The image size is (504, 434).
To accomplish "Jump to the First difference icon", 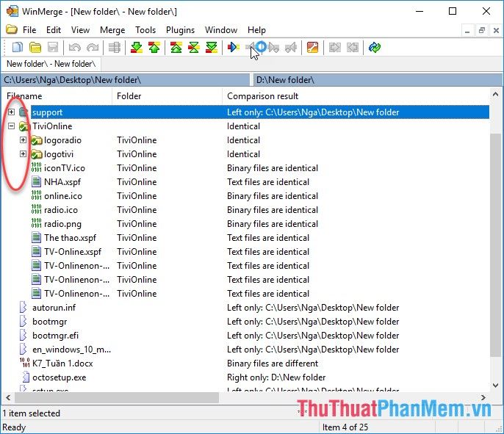I will (176, 48).
